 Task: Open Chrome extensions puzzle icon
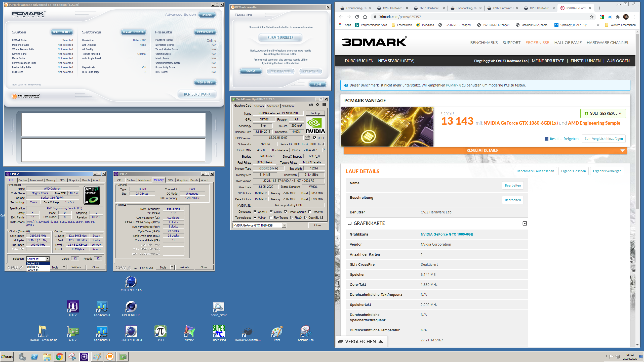tap(618, 17)
